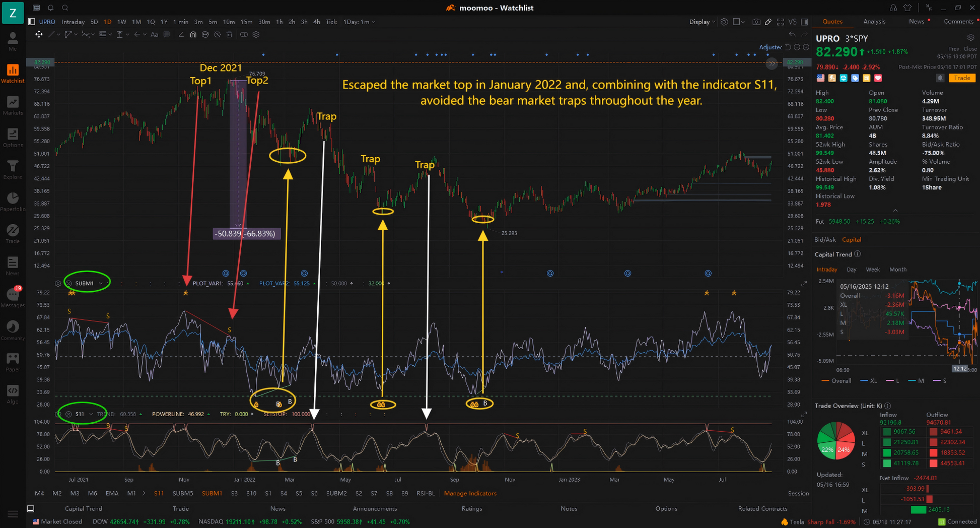Toggle the RSI-BL indicator in bottom bar

(426, 493)
